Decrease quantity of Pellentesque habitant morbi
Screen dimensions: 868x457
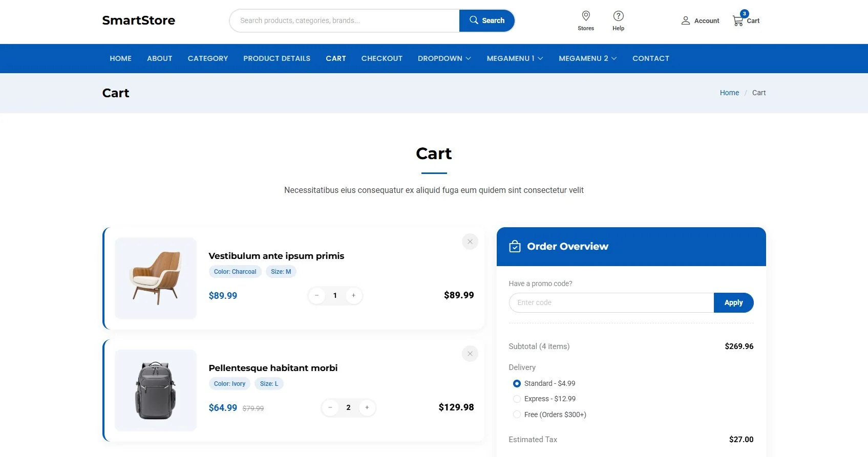point(330,407)
